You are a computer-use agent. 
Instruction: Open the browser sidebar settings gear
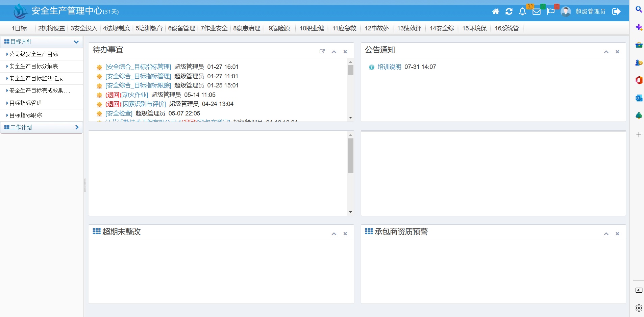pyautogui.click(x=639, y=308)
